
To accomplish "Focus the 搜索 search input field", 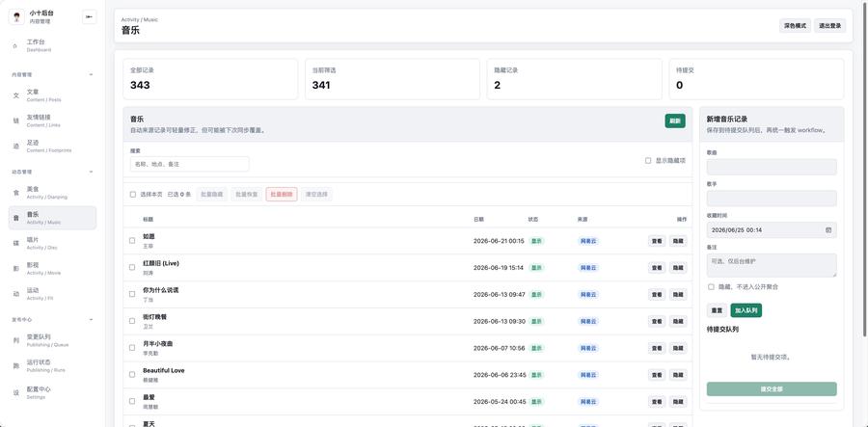I will click(x=189, y=164).
